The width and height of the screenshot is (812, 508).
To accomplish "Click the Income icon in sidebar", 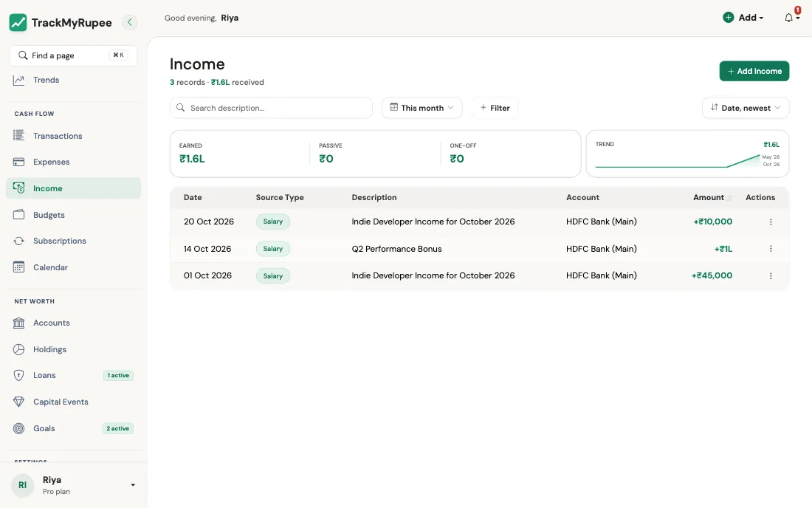I will tap(18, 188).
